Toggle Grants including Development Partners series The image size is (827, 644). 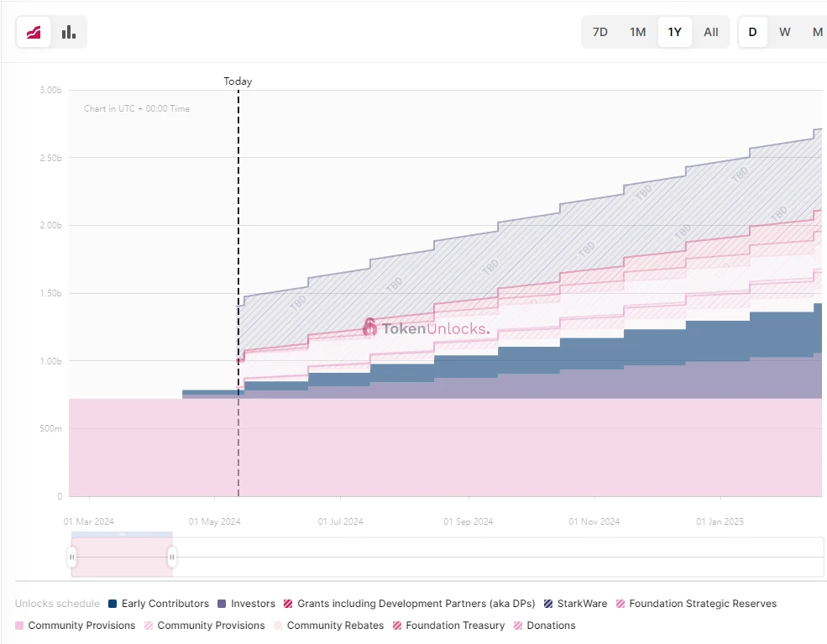pyautogui.click(x=416, y=604)
